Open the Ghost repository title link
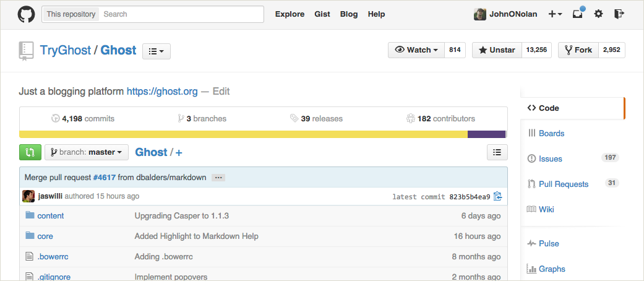Screen dimensions: 644x281 click(118, 50)
